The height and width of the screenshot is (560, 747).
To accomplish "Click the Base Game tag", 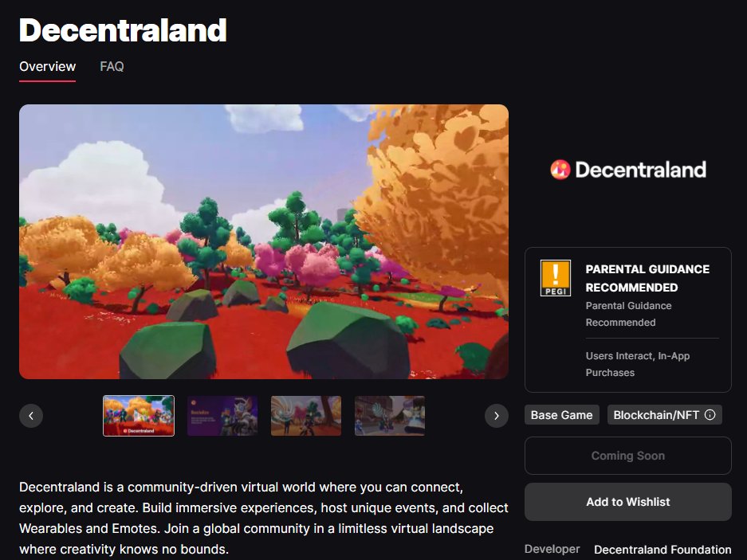I will coord(562,415).
